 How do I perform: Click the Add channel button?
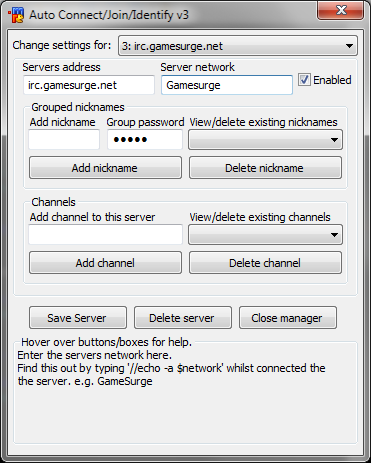click(105, 263)
